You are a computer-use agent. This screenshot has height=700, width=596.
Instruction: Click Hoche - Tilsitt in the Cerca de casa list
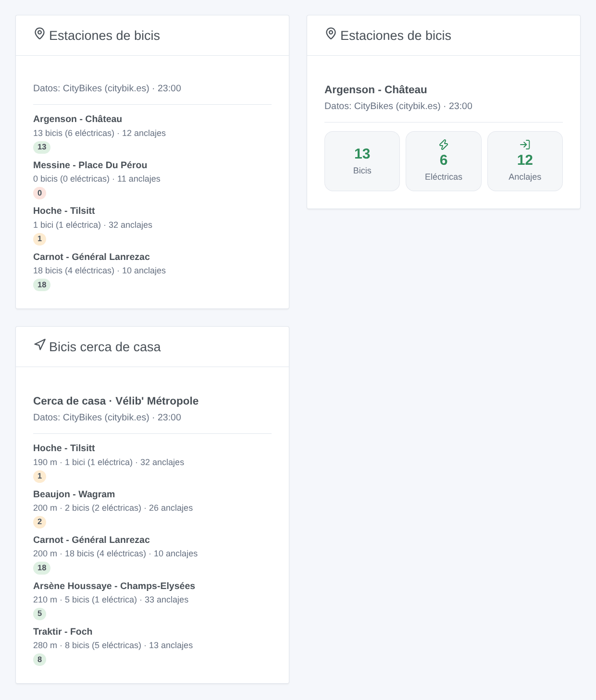click(64, 448)
